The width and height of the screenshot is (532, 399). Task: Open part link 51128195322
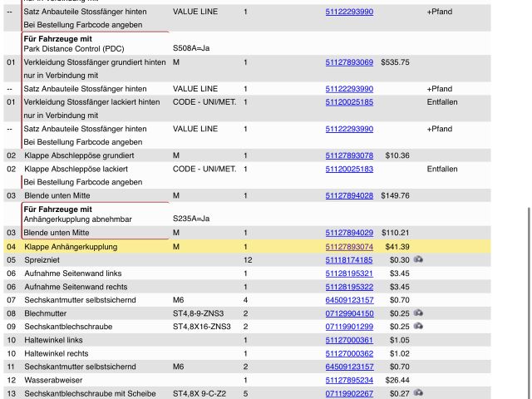349,287
